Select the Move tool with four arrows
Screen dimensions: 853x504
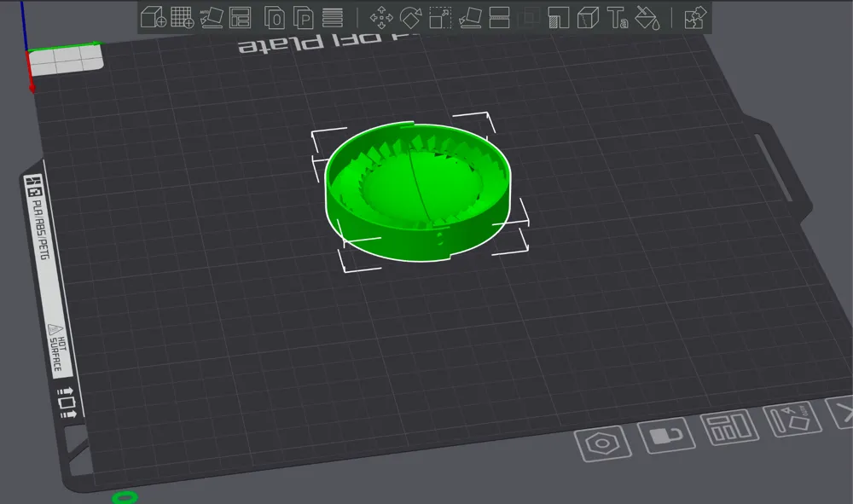pos(381,17)
